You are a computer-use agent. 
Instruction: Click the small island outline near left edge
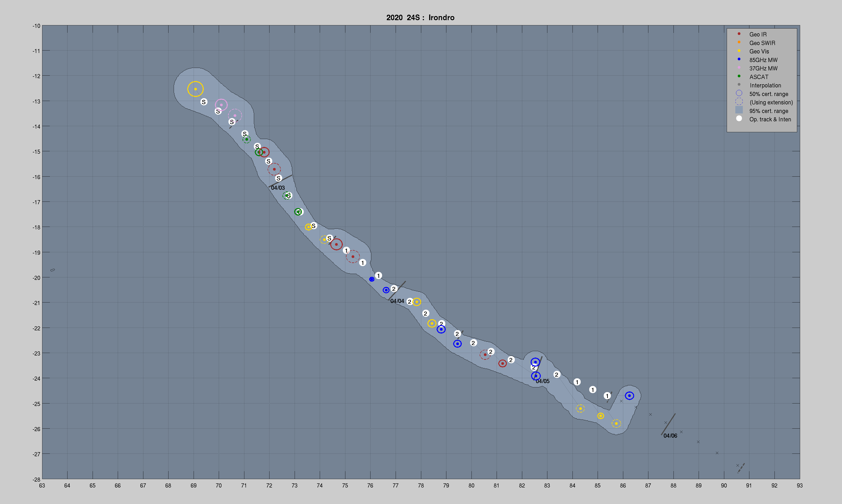click(x=52, y=270)
